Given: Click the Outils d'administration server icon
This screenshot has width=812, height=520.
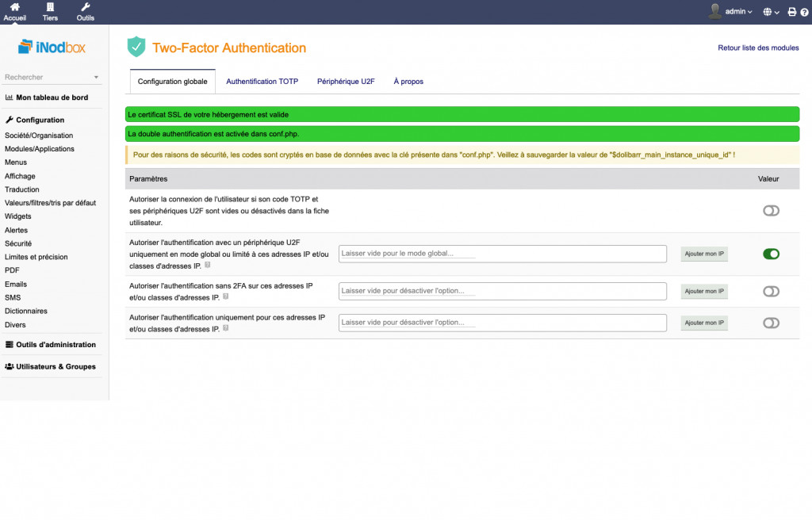Looking at the screenshot, I should pyautogui.click(x=9, y=345).
